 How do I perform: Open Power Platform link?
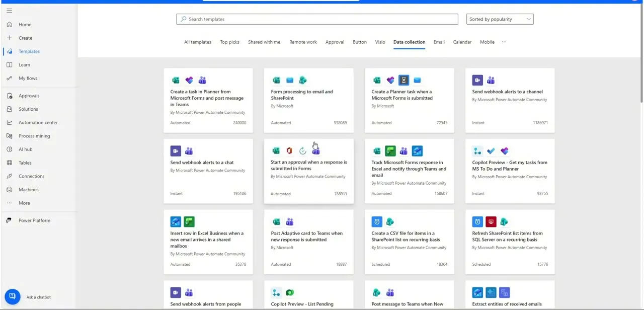34,220
